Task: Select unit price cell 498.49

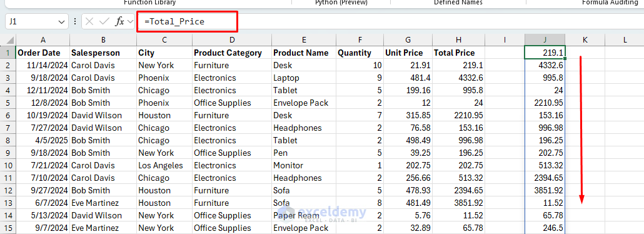Action: tap(408, 140)
